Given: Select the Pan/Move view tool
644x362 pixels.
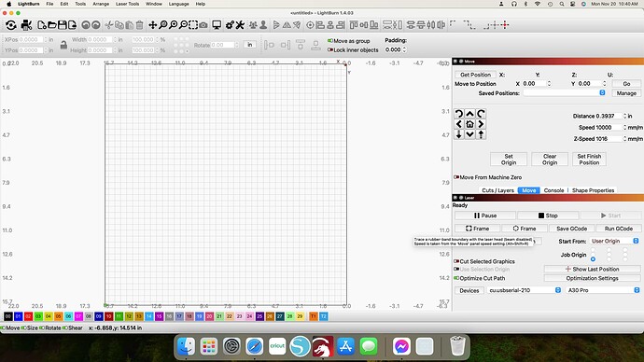Looking at the screenshot, I should click(x=152, y=25).
